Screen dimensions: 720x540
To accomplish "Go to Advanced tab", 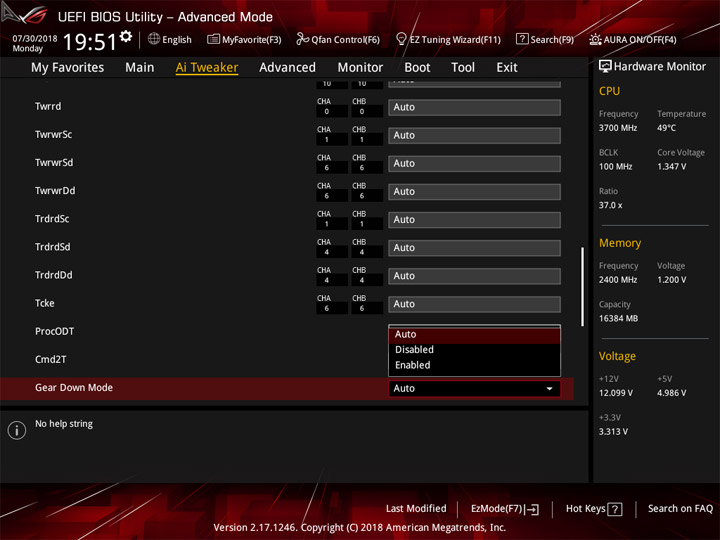I will pyautogui.click(x=287, y=68).
